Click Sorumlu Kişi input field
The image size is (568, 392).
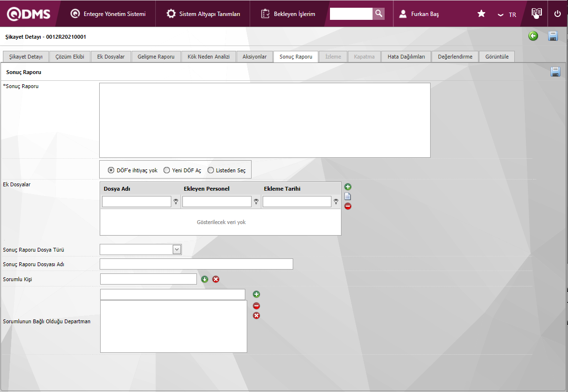[x=149, y=279]
